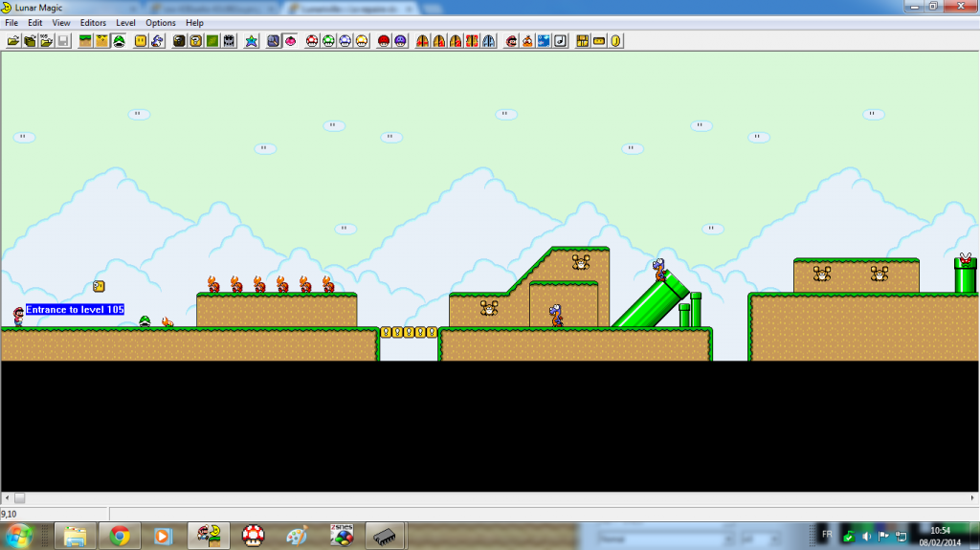
Task: Click the grey Thwomp face icon
Action: [230, 40]
